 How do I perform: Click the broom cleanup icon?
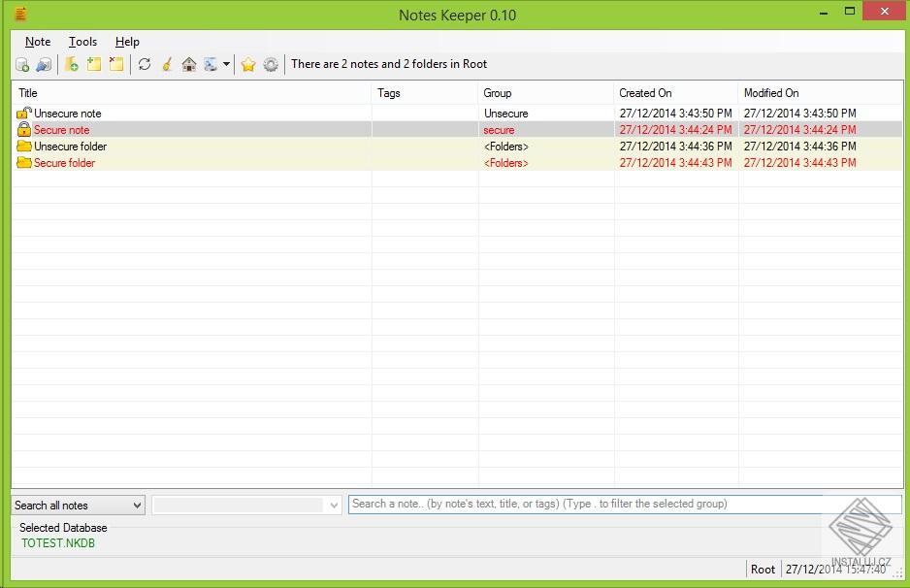tap(167, 64)
